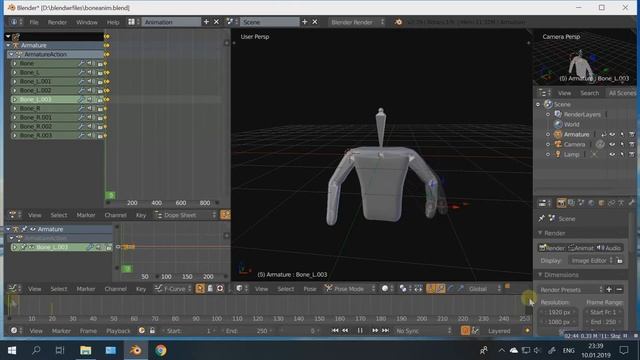Screen dimensions: 640x360
Task: Open the Blender Render engine dropdown
Action: (357, 22)
